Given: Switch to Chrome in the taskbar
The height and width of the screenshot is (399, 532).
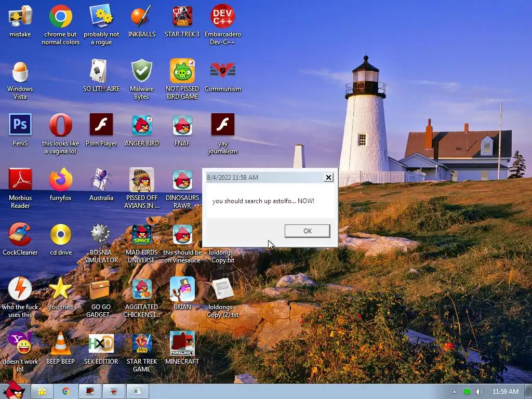Looking at the screenshot, I should tap(66, 392).
